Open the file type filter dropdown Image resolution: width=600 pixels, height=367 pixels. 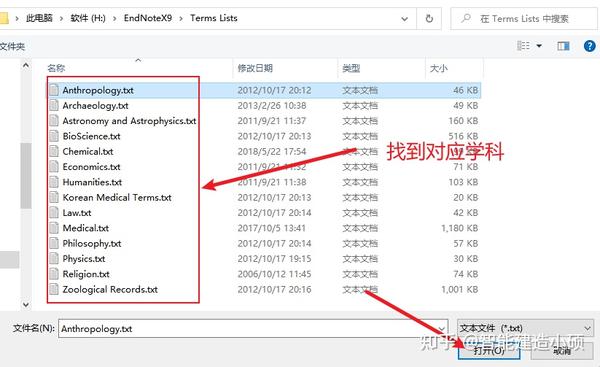click(x=587, y=328)
